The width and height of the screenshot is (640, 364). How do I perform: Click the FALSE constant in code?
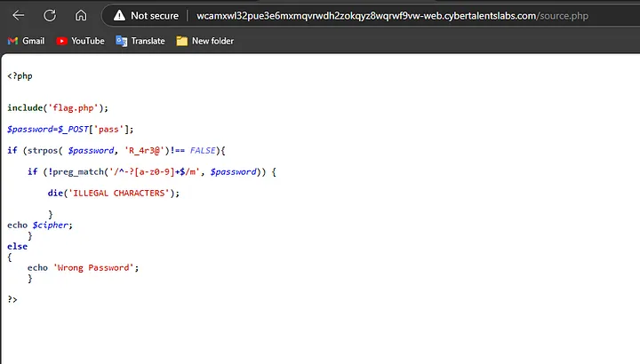pyautogui.click(x=203, y=150)
